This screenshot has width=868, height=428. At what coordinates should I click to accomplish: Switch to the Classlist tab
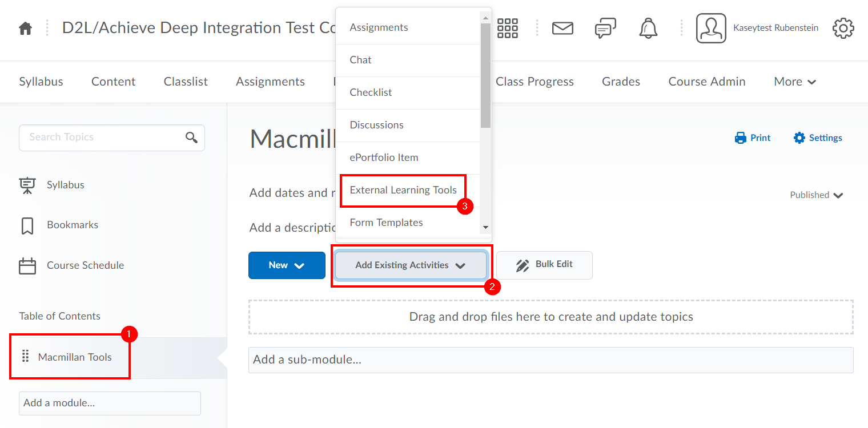(185, 82)
